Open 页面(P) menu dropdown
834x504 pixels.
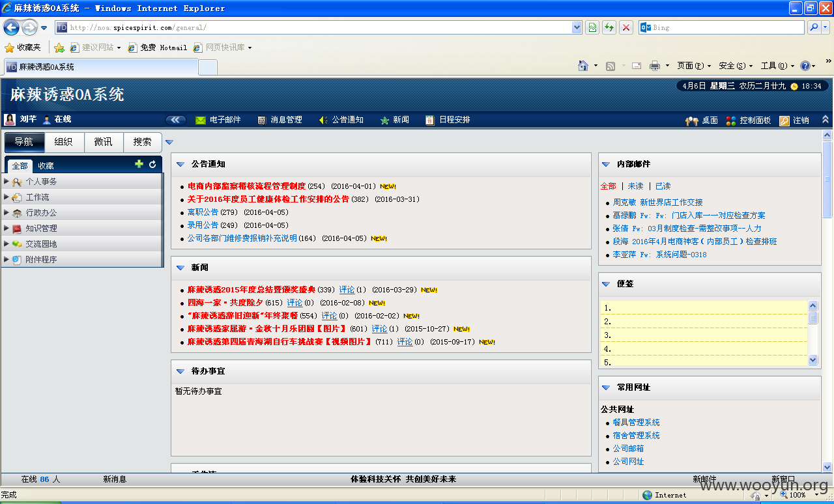coord(694,66)
